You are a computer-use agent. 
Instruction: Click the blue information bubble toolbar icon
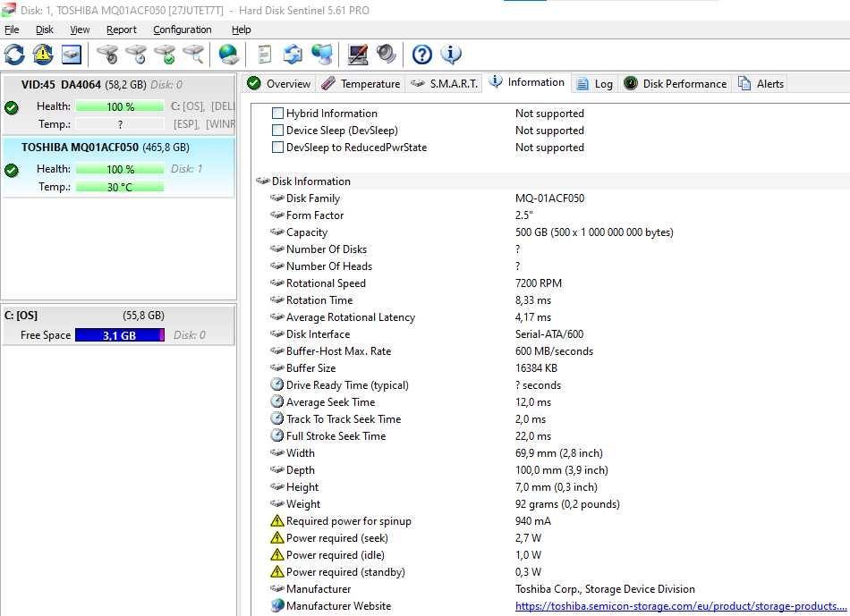(451, 54)
